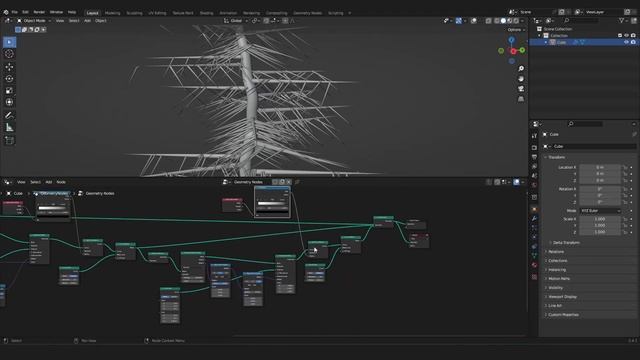Open the Object Data properties tab icon
This screenshot has width=640, height=360.
point(534,256)
